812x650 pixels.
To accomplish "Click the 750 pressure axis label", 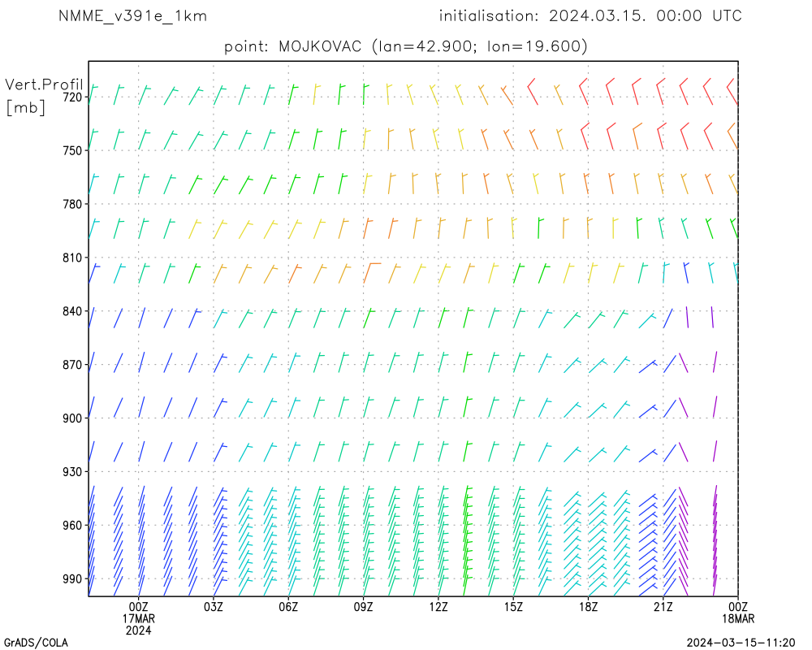I will (x=72, y=150).
